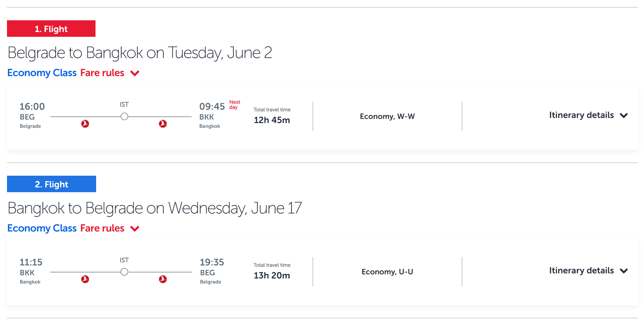Click red chevron beside Flight 2 Fare rules
This screenshot has width=644, height=320.
click(135, 229)
